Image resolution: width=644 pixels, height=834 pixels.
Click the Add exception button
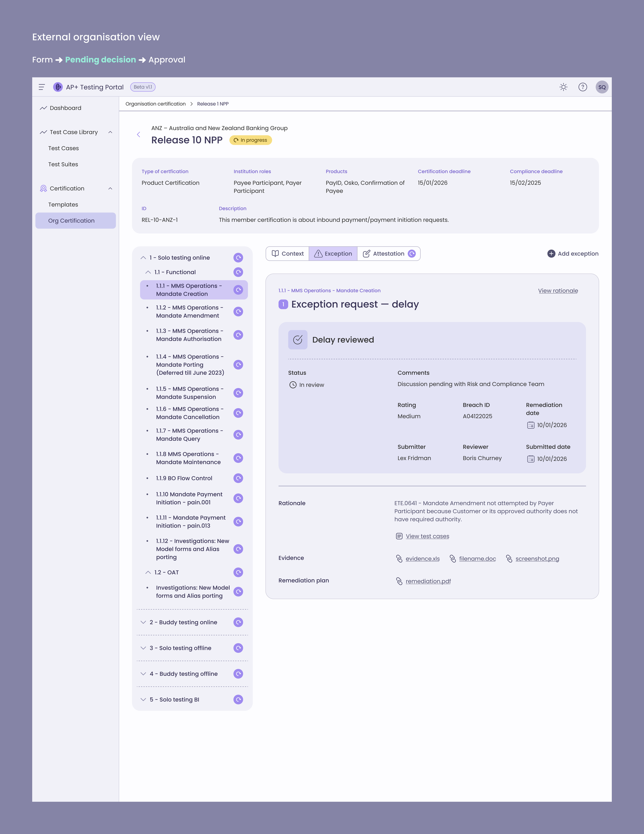(x=573, y=253)
